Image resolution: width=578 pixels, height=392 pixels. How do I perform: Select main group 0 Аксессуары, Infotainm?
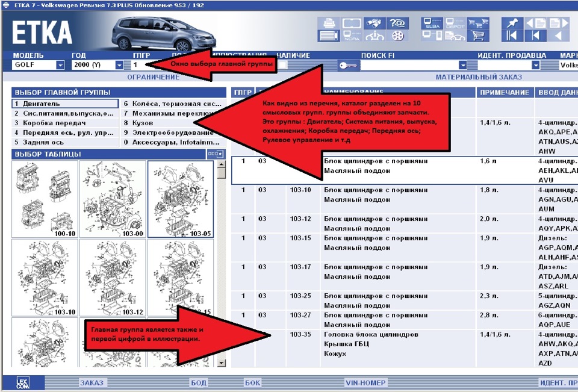click(173, 142)
